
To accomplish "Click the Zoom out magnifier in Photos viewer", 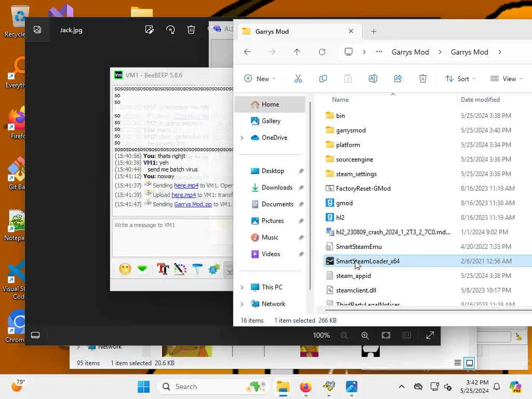I will [344, 335].
